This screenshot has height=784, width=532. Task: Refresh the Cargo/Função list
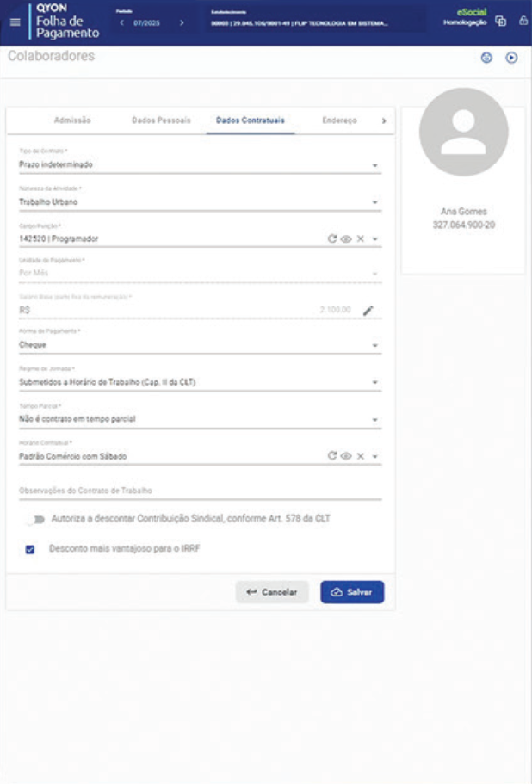[x=331, y=238]
